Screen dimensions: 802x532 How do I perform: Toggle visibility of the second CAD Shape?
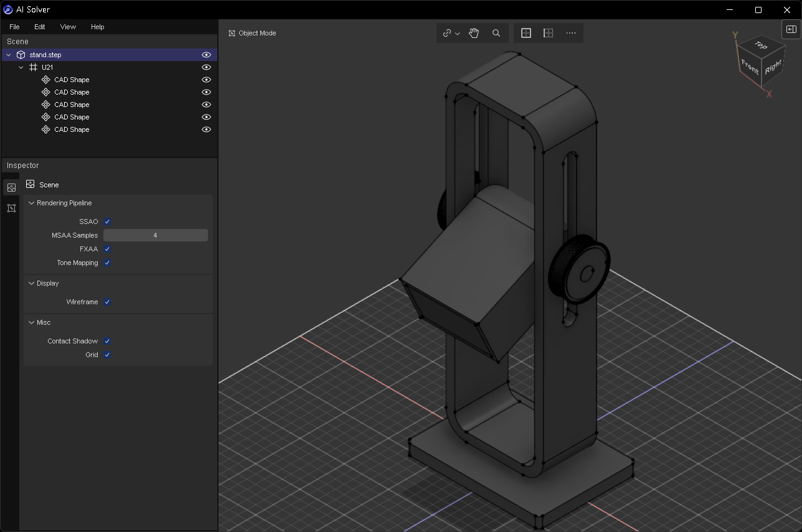206,92
